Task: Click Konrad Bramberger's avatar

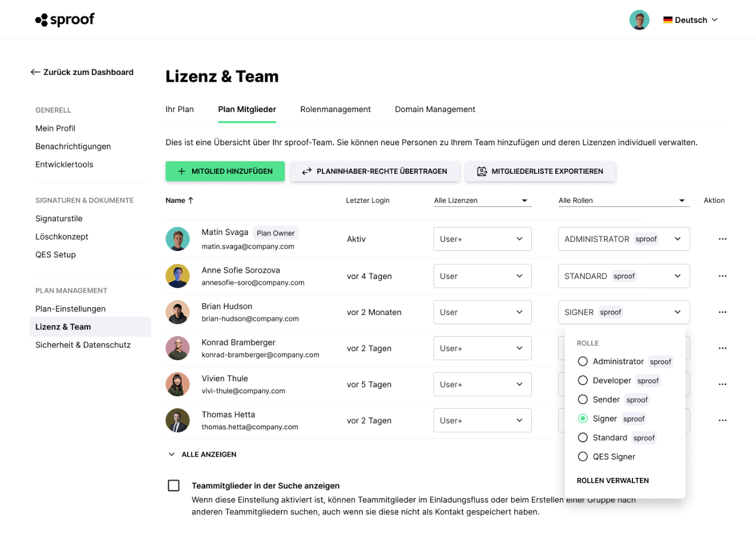Action: pos(178,348)
